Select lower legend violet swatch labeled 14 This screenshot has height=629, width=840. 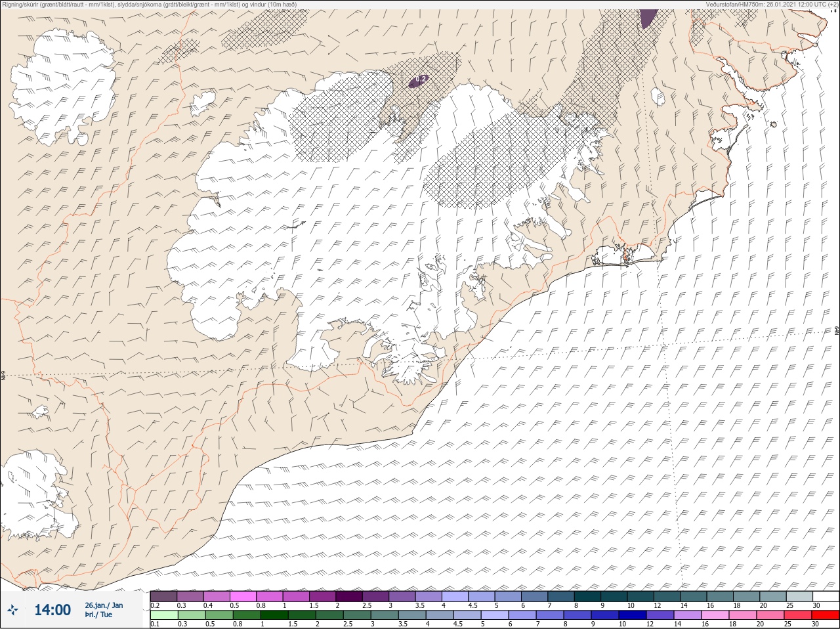pos(687,615)
